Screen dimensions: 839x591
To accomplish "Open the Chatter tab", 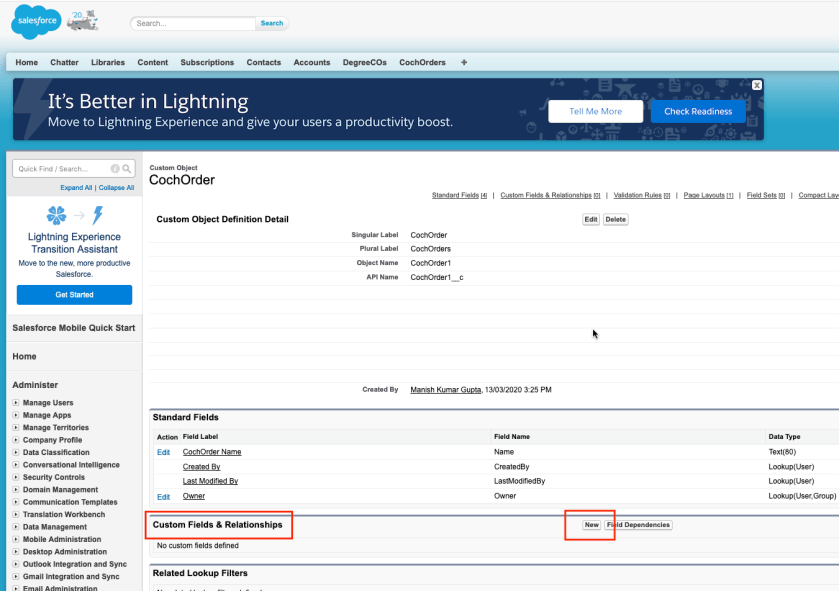I will click(x=64, y=62).
